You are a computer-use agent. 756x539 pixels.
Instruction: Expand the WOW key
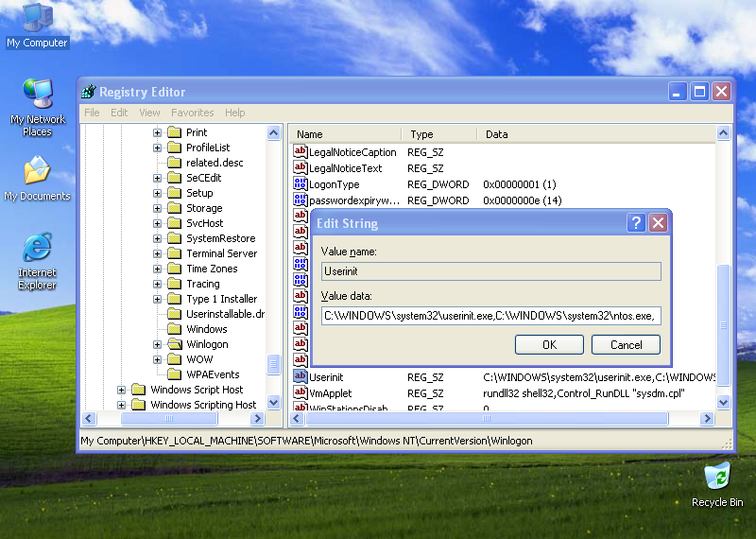(x=157, y=359)
